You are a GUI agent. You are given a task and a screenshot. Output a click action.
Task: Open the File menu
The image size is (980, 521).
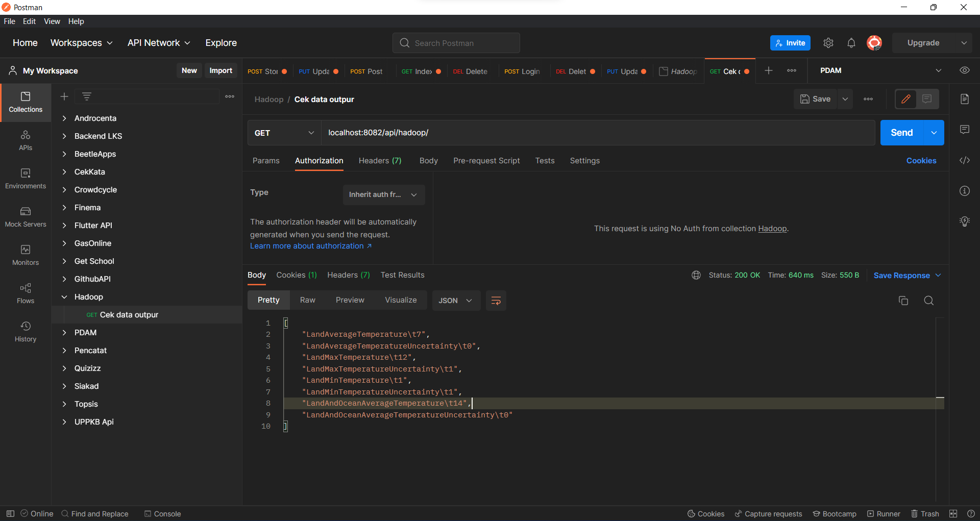point(9,21)
